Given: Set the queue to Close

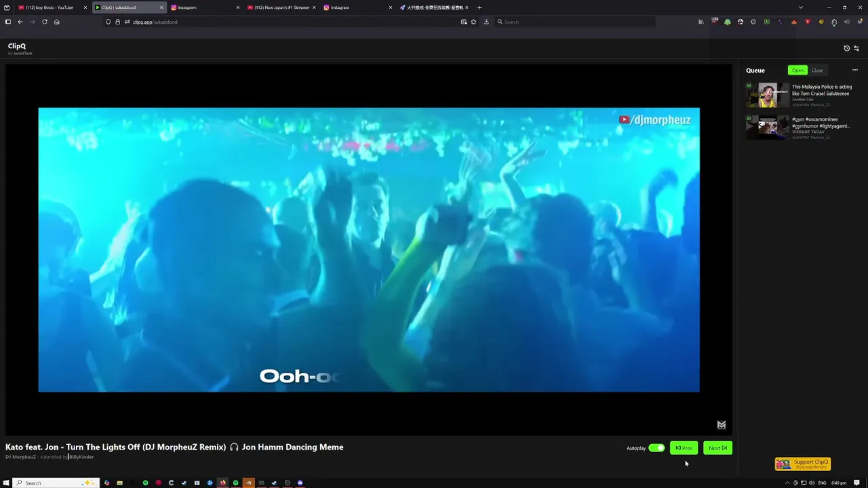Looking at the screenshot, I should click(817, 70).
